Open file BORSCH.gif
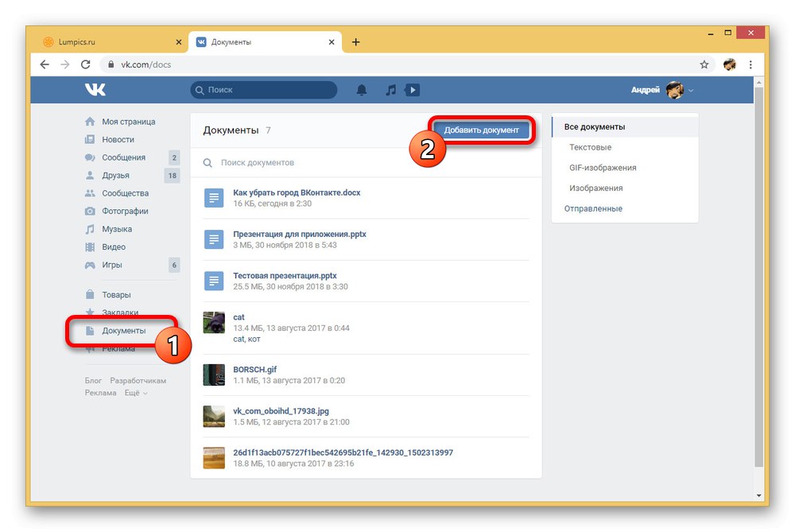Image resolution: width=795 pixels, height=532 pixels. point(255,370)
